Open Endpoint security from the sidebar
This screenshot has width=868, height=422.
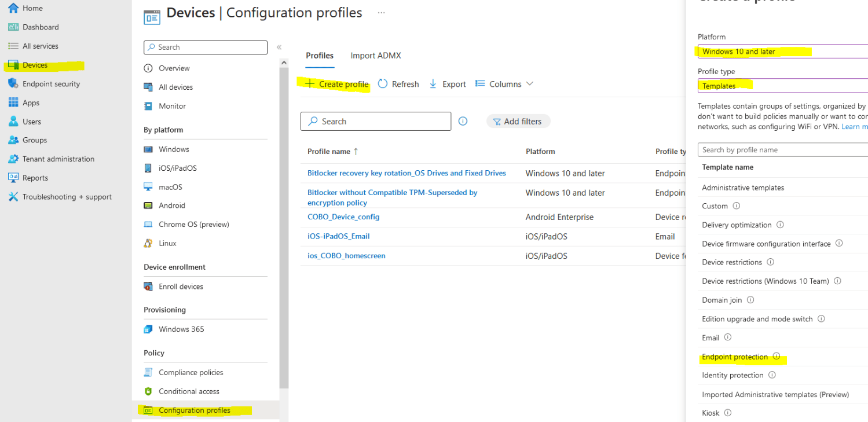pos(50,83)
